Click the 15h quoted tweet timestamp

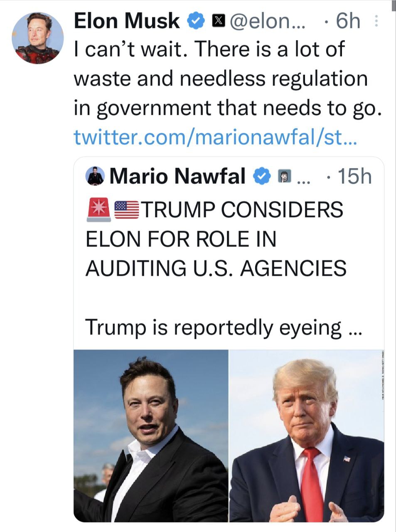354,176
